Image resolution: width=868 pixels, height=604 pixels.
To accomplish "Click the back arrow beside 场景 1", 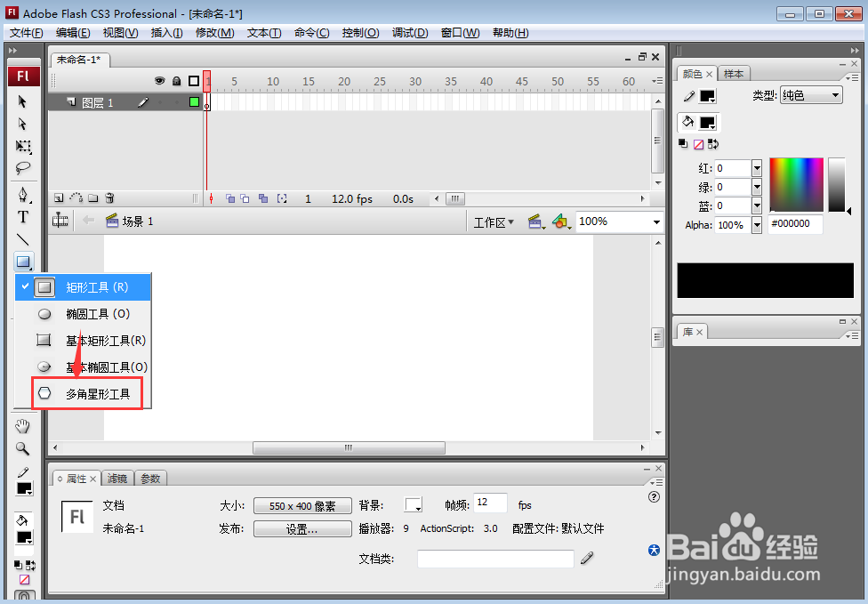I will pos(88,221).
